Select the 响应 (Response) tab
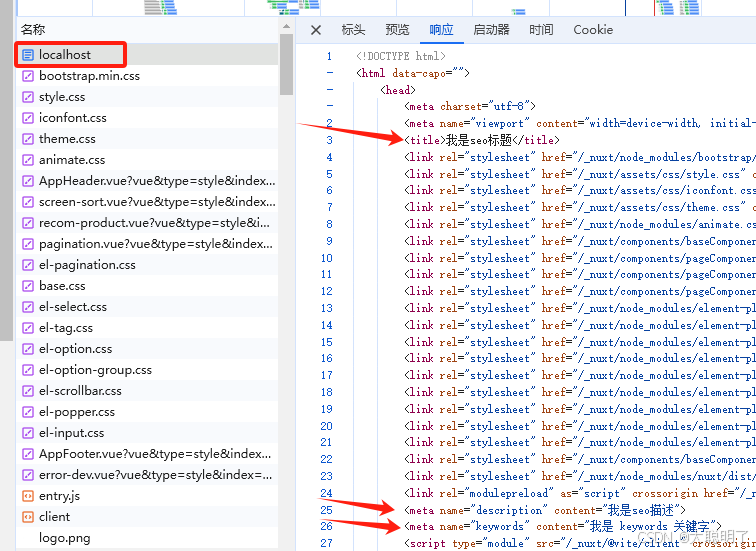Image resolution: width=756 pixels, height=551 pixels. [441, 30]
